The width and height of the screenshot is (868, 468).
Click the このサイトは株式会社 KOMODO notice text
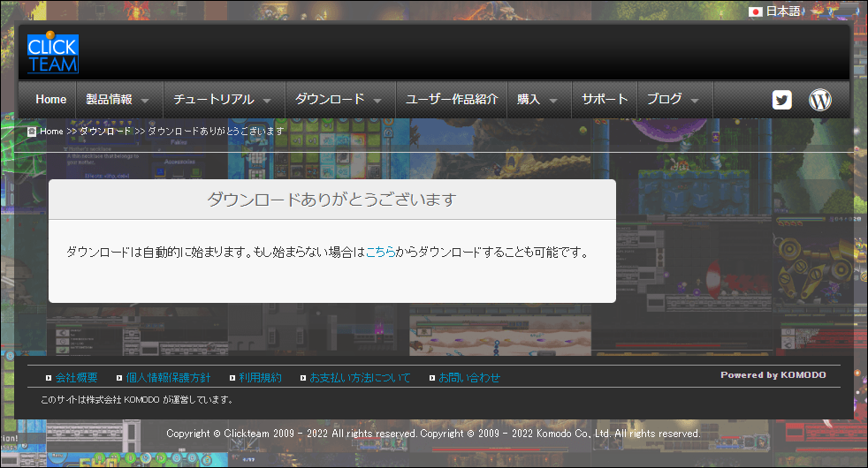click(136, 399)
